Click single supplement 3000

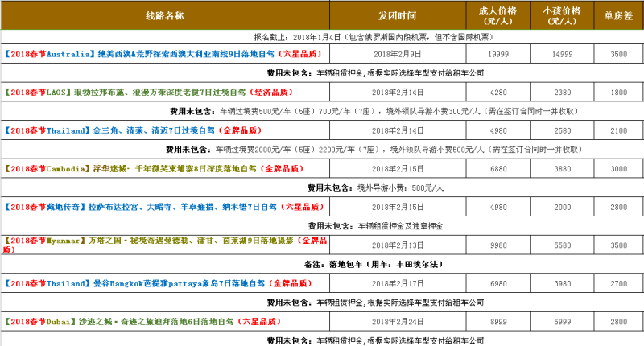click(618, 169)
